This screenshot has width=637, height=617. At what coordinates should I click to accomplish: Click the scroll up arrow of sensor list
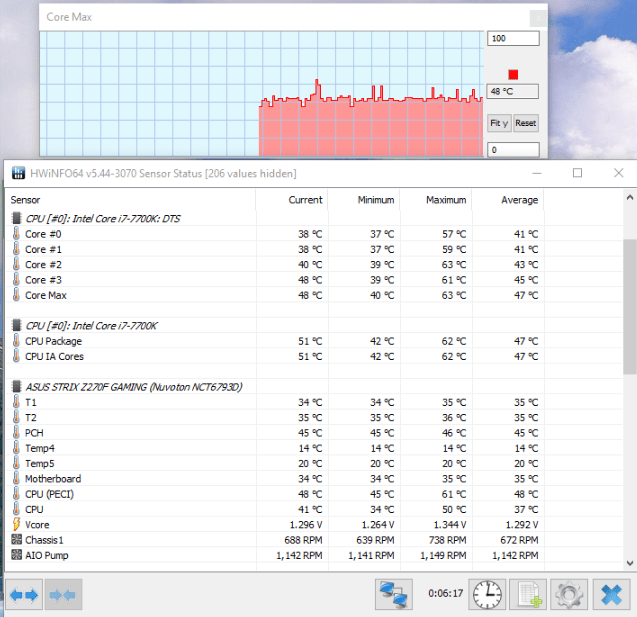click(x=630, y=197)
